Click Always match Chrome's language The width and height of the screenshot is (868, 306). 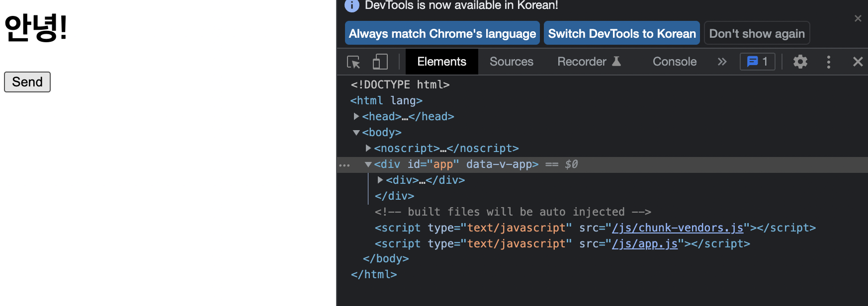(x=442, y=33)
